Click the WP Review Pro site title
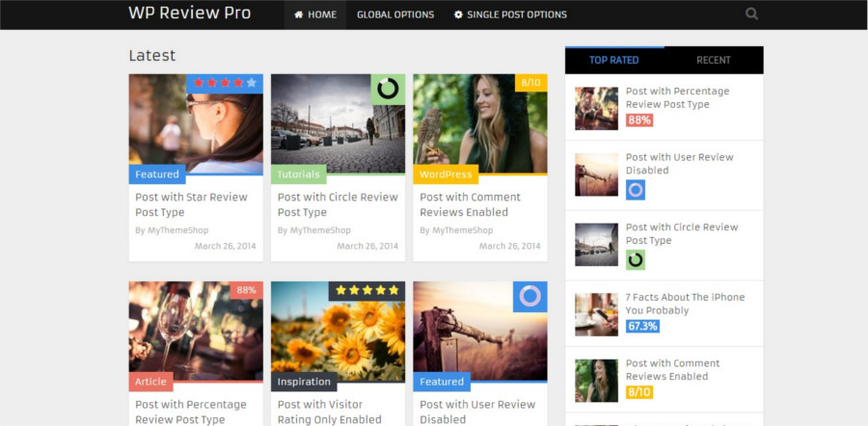868x426 pixels. (189, 13)
